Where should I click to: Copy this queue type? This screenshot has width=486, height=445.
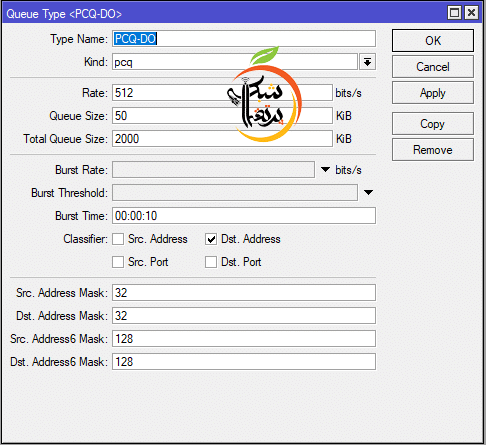click(x=433, y=124)
